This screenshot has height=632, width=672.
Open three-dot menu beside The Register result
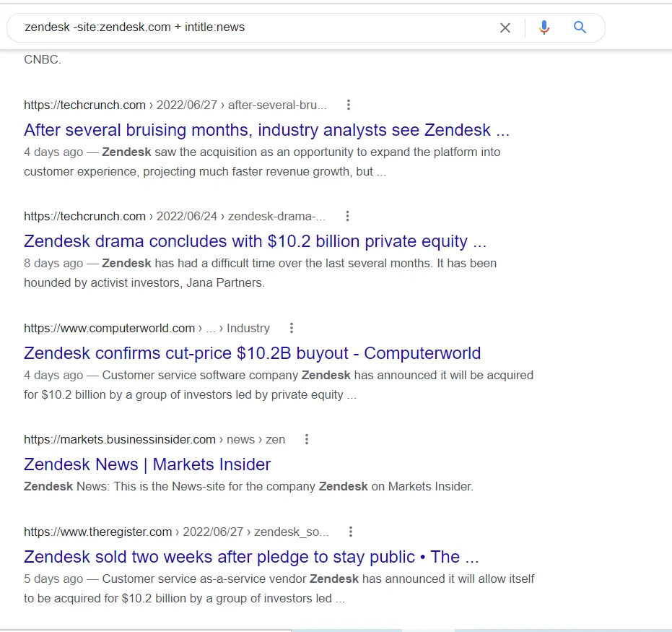tap(351, 532)
